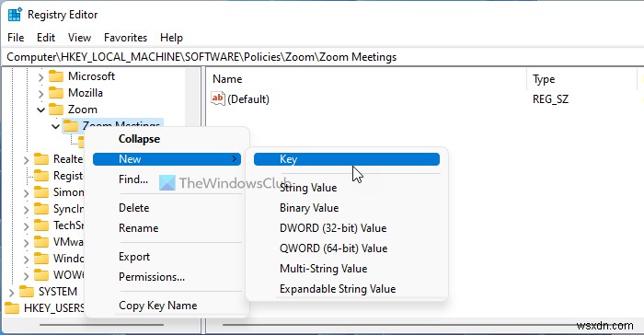Click the HKEY_USERS folder icon
The height and width of the screenshot is (335, 644).
(11, 308)
